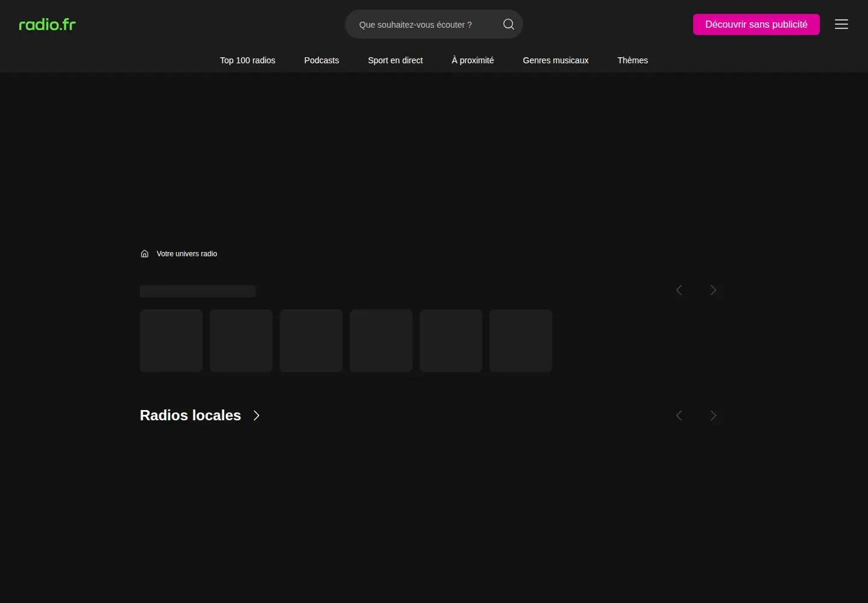The image size is (868, 603).
Task: Open the hamburger menu
Action: 841,24
